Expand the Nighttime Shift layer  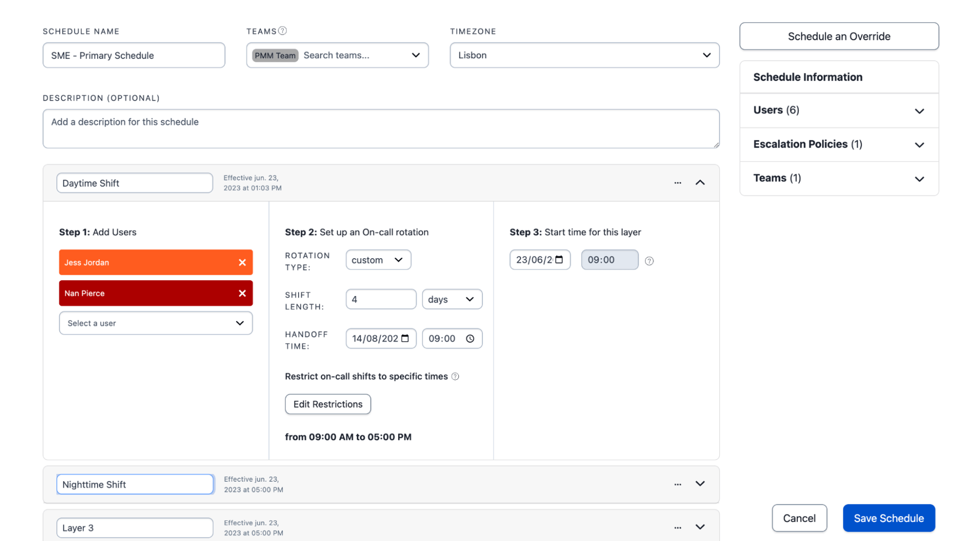[700, 483]
